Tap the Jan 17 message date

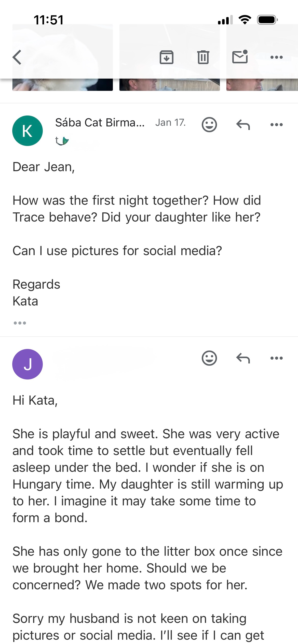coord(170,123)
